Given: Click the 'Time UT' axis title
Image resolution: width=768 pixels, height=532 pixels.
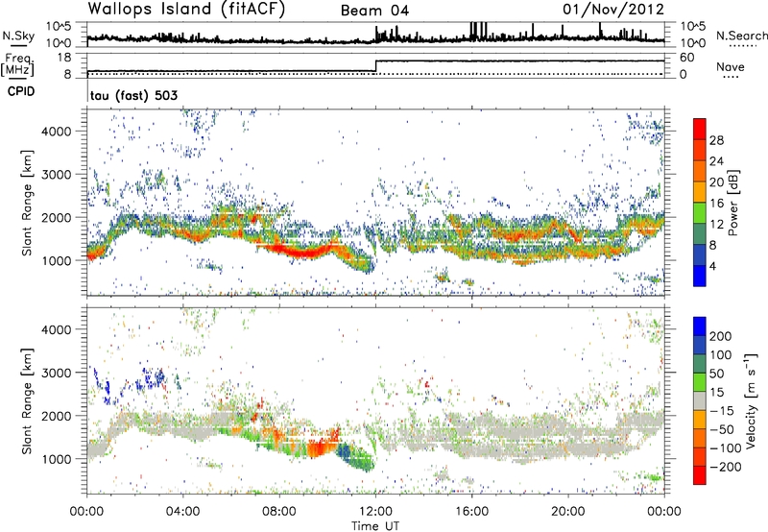Looking at the screenshot, I should coord(375,526).
